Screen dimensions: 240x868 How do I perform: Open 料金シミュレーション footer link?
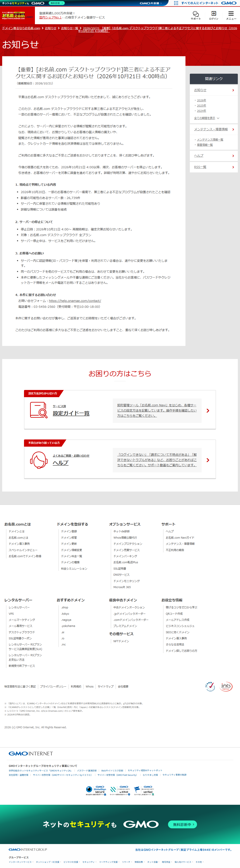tap(74, 569)
